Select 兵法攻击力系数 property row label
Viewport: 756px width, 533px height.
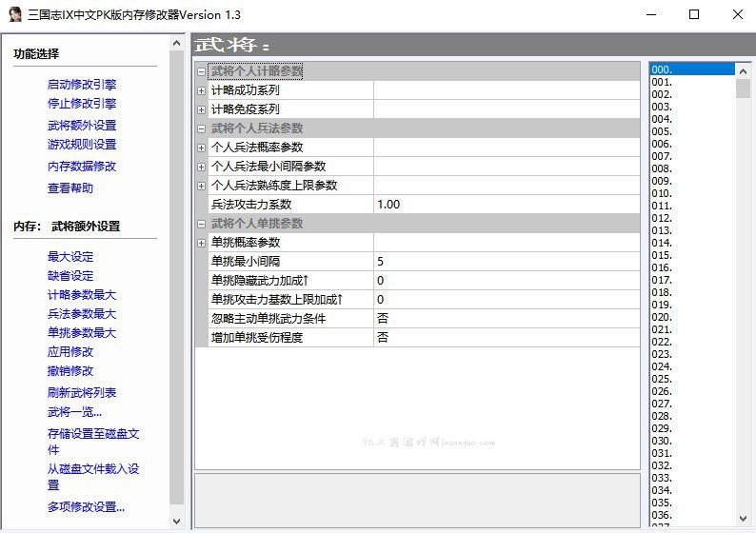pos(290,205)
